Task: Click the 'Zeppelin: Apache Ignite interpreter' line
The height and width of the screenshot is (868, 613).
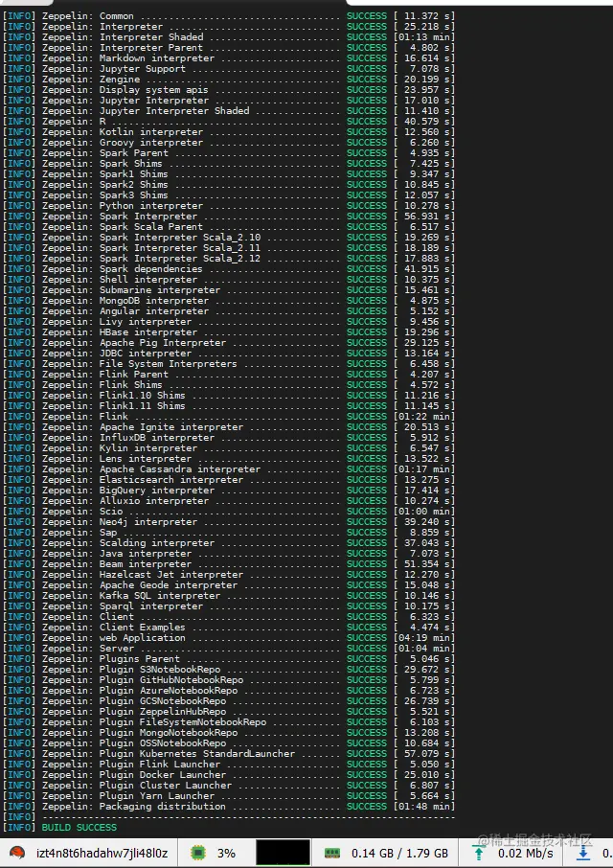Action: [229, 426]
